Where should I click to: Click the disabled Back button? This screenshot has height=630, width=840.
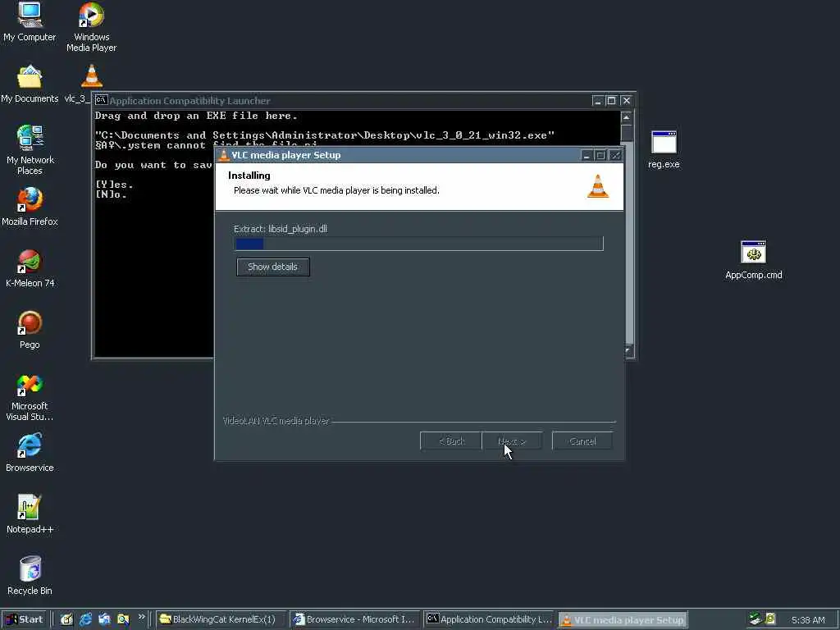point(450,441)
